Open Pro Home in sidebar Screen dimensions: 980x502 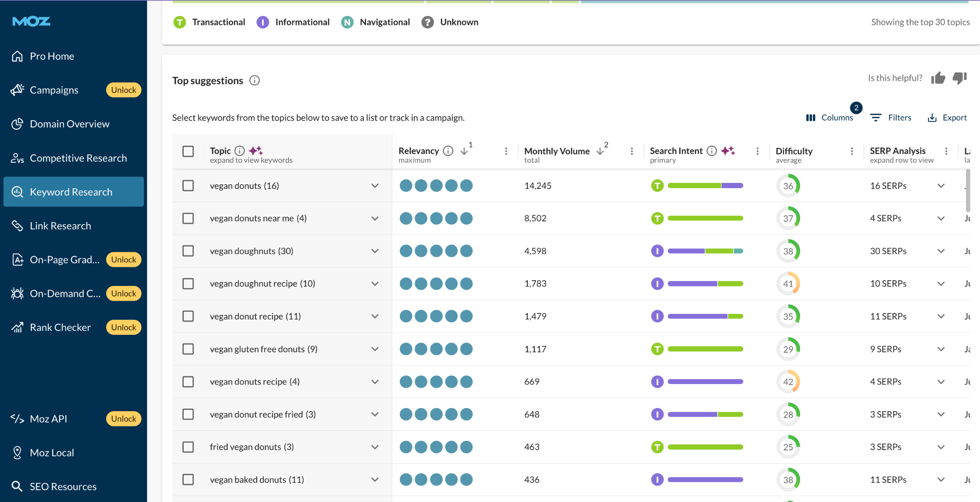coord(73,56)
